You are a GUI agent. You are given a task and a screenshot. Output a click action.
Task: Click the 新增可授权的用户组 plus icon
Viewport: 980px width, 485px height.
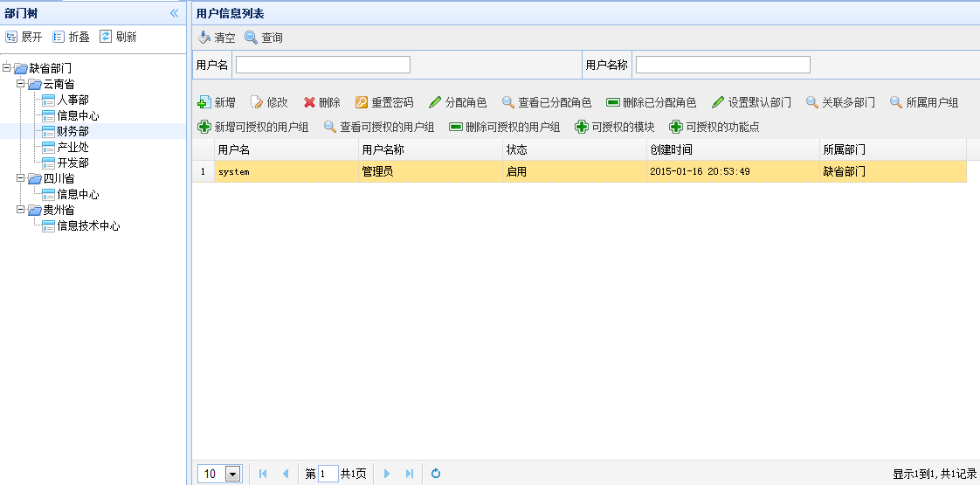204,127
